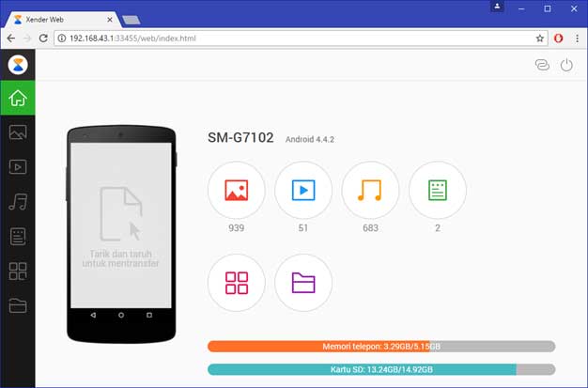This screenshot has width=588, height=388.
Task: Click the 683 music count
Action: coord(370,228)
